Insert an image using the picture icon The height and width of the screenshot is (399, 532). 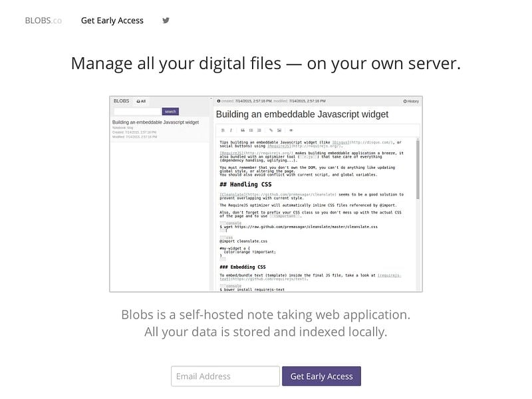tap(279, 130)
